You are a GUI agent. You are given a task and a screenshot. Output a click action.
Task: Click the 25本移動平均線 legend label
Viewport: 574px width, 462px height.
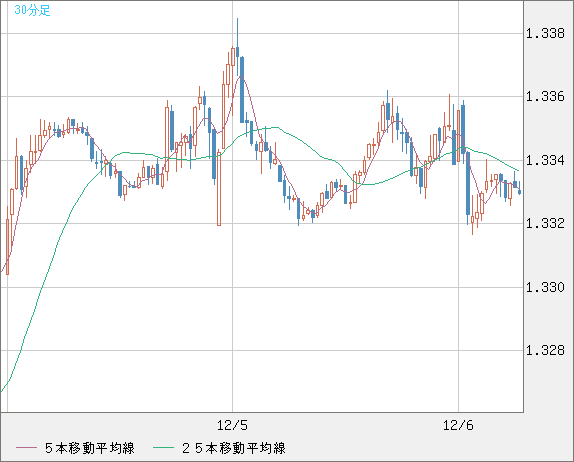tap(234, 448)
